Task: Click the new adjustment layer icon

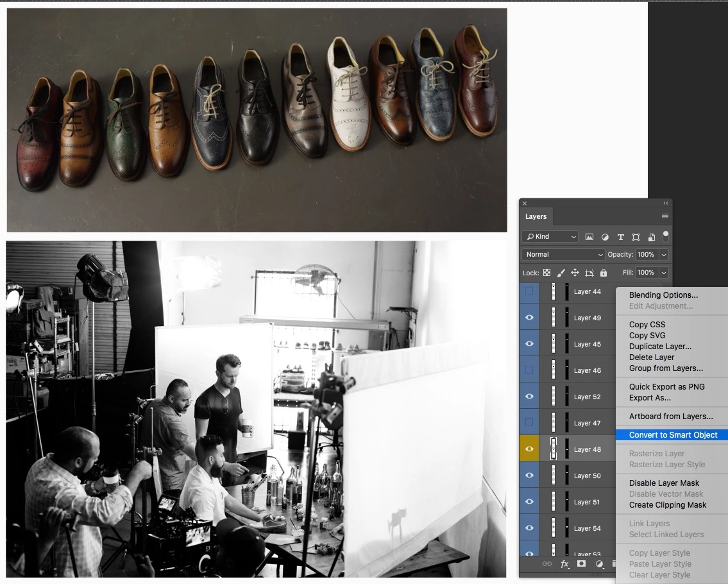Action: point(599,564)
